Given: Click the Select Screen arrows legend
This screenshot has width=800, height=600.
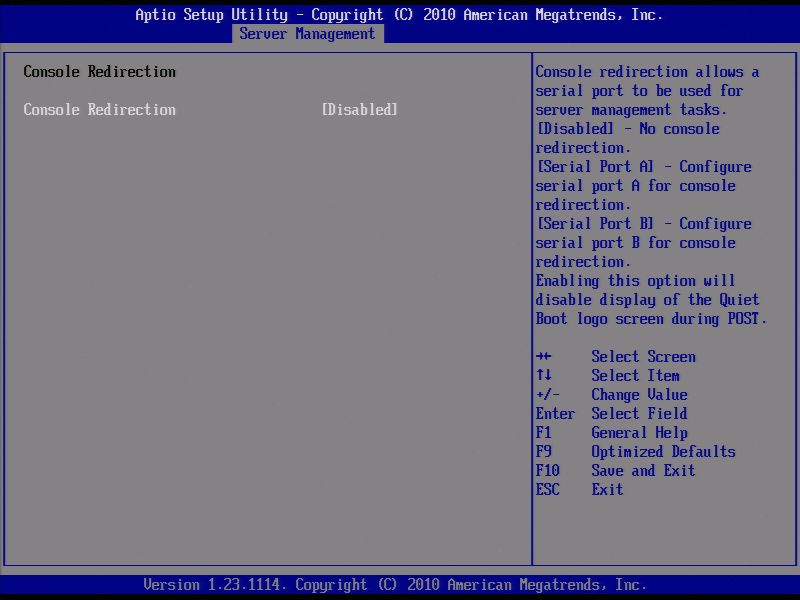Looking at the screenshot, I should click(x=645, y=356).
